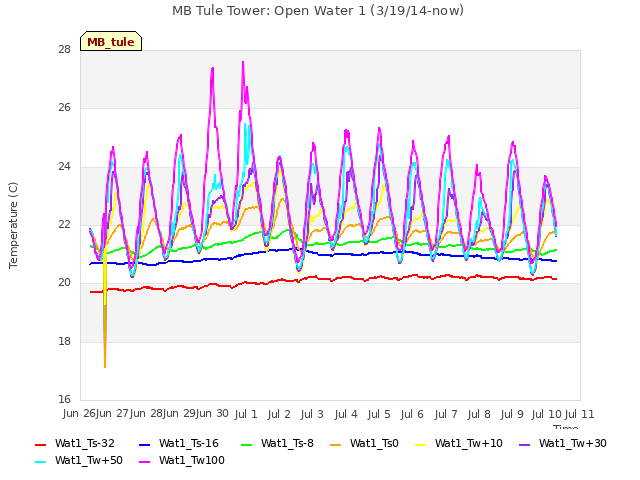Image resolution: width=640 pixels, height=480 pixels.
Task: Click the yellow Wat1_Tw+10 legend swatch
Action: point(420,444)
